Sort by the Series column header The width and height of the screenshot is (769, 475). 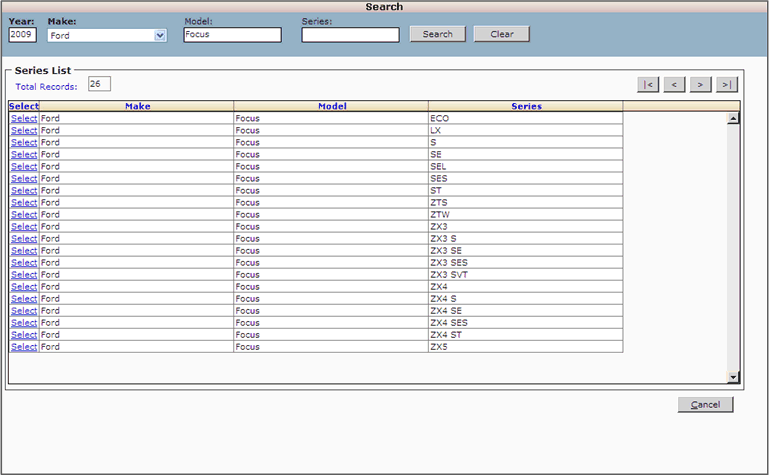tap(526, 106)
